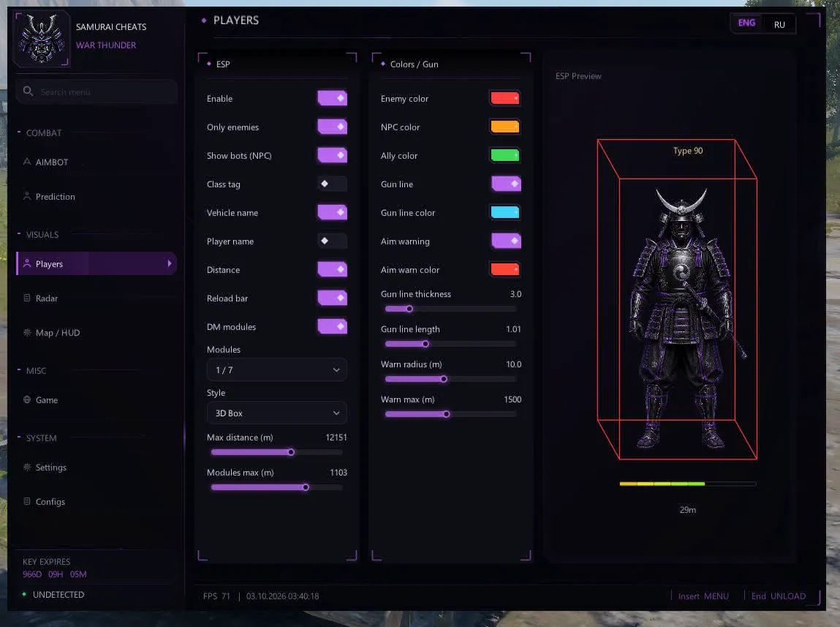Select the Players menu item

point(97,263)
